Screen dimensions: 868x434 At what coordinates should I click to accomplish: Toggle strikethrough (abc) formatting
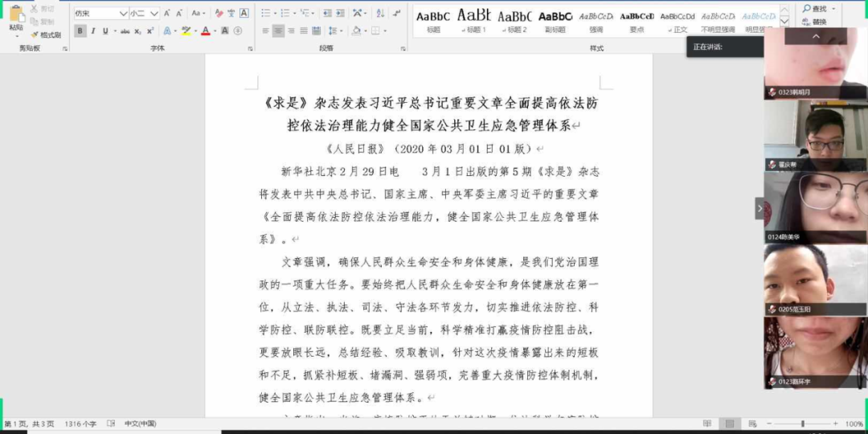click(125, 31)
